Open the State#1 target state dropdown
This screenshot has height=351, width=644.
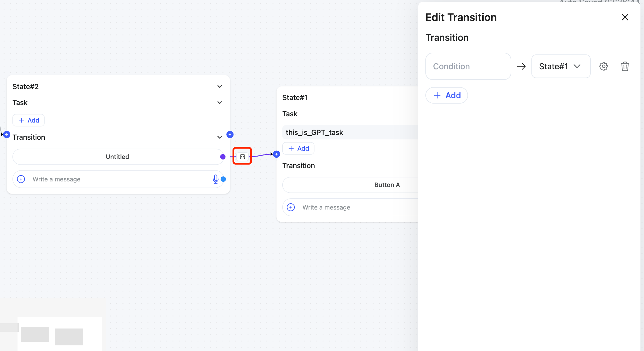560,66
